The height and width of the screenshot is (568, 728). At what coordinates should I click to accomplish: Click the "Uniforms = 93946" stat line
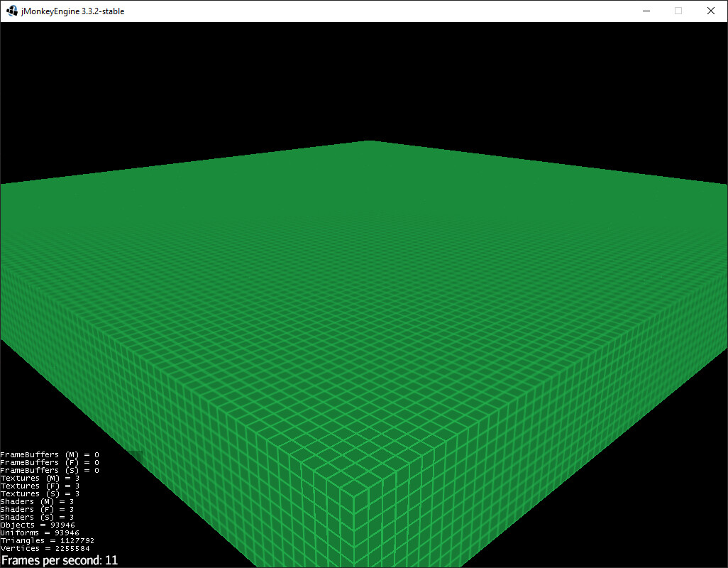coord(40,532)
